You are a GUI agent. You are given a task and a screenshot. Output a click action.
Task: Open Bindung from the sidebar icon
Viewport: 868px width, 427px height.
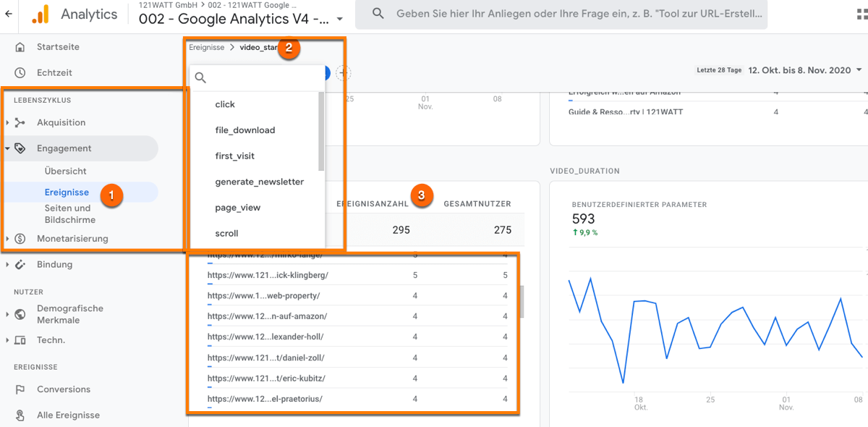point(19,264)
